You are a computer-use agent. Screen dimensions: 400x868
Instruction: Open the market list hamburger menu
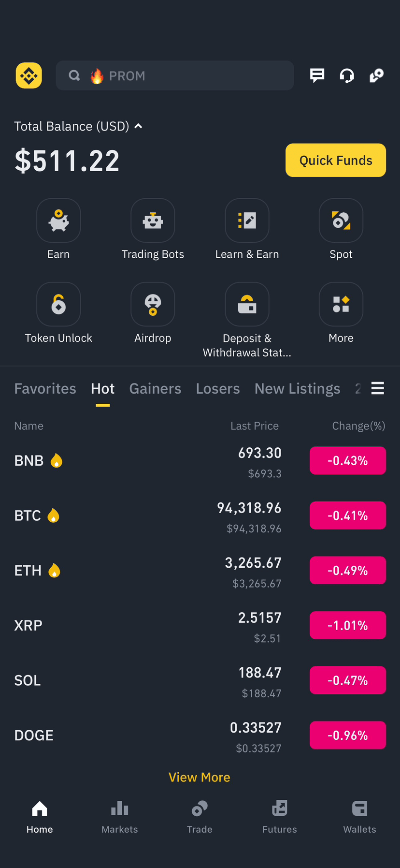pyautogui.click(x=378, y=388)
